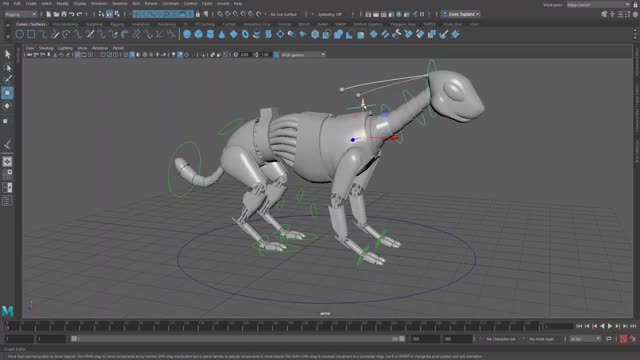Click the NURBS cone shelf icon

pyautogui.click(x=222, y=34)
